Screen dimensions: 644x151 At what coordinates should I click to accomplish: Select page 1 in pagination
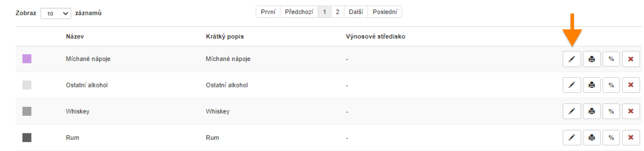point(324,12)
